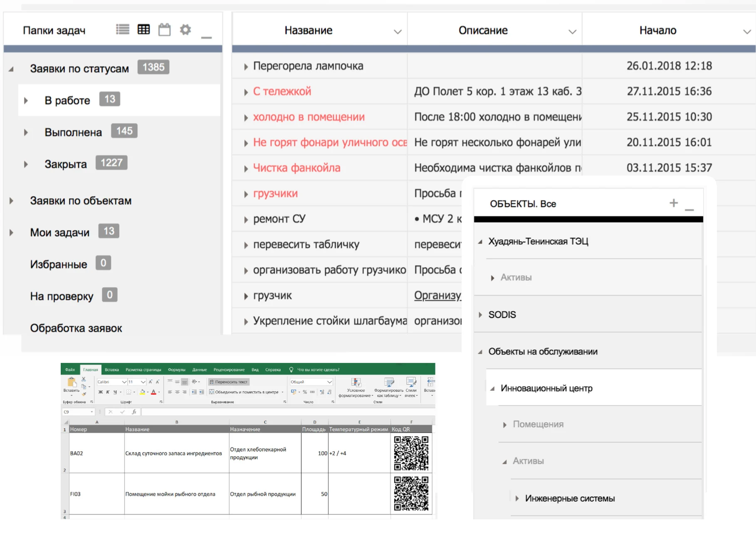
Task: Click the decrease indent icon
Action: coord(194,392)
